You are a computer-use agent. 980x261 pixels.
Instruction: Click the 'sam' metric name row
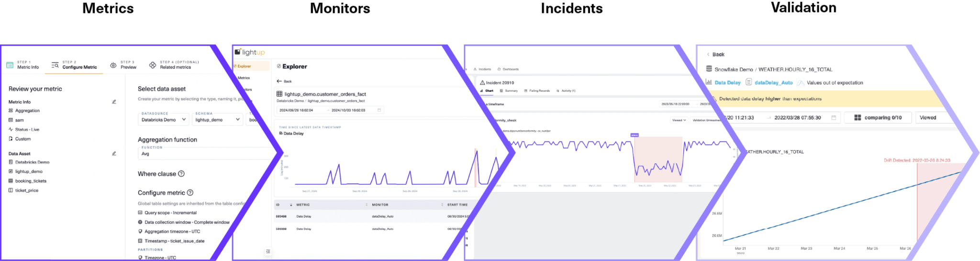click(16, 120)
